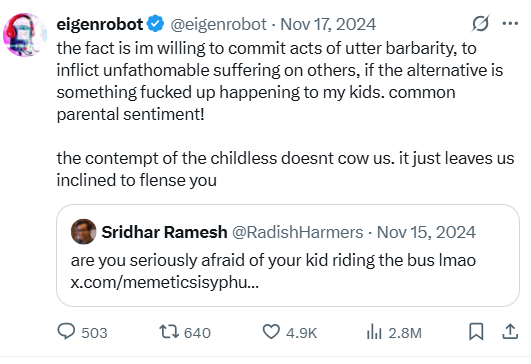Viewport: 531px width, 364px height.
Task: Open view analytics bar chart icon
Action: pyautogui.click(x=374, y=331)
